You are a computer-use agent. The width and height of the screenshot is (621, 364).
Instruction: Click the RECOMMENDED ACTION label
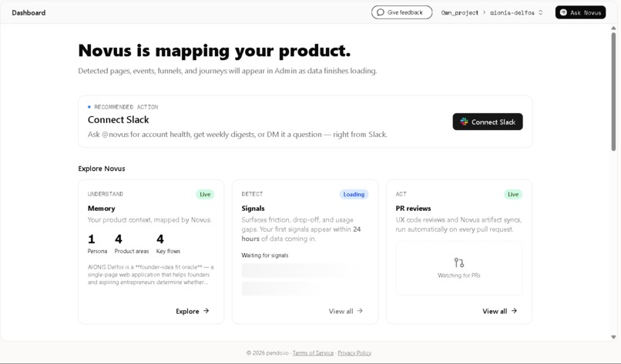pos(126,107)
